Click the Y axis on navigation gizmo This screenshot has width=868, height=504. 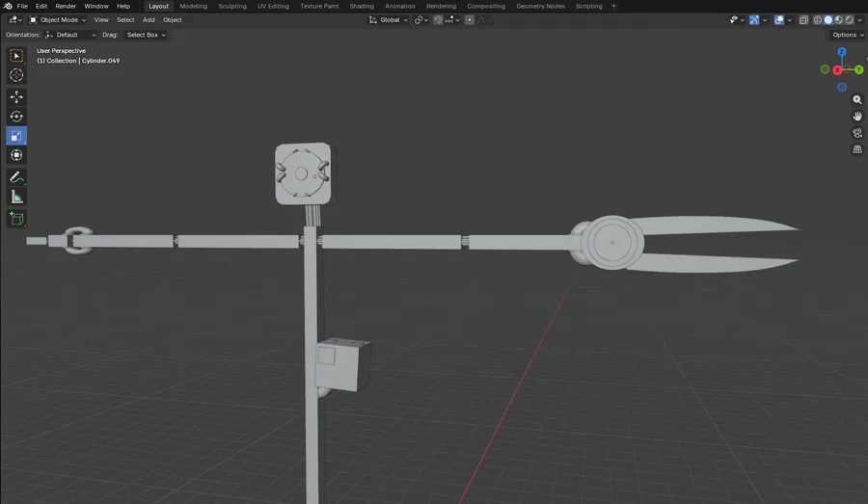[x=858, y=69]
